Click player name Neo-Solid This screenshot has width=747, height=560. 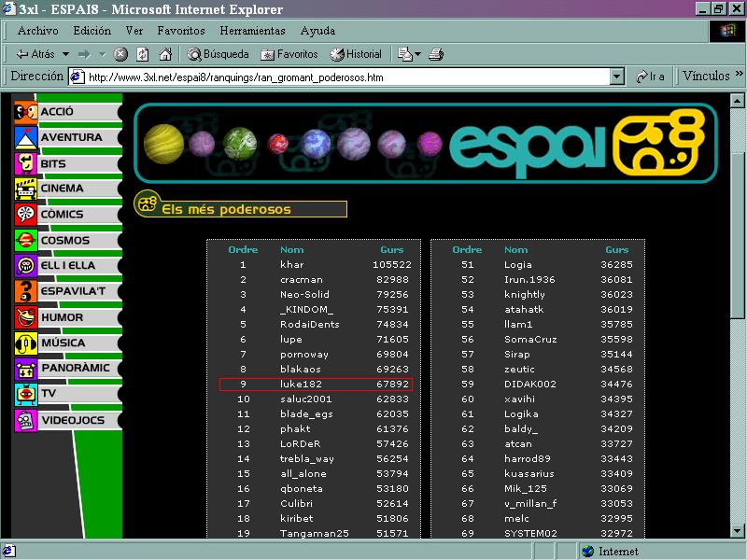[x=305, y=294]
